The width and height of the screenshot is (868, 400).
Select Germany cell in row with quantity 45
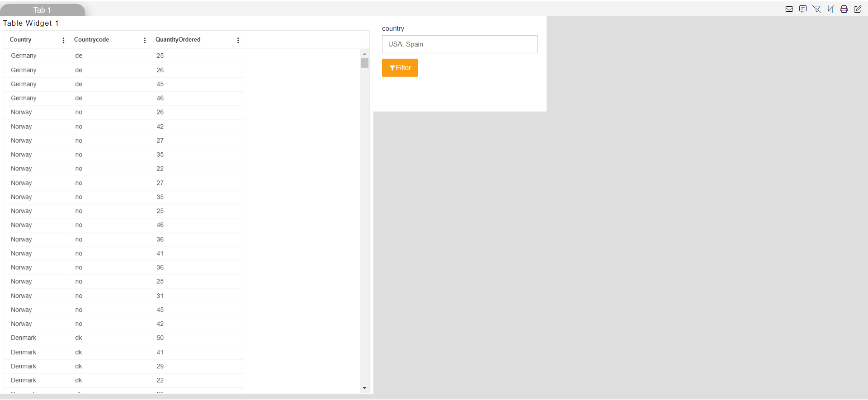pyautogui.click(x=24, y=84)
